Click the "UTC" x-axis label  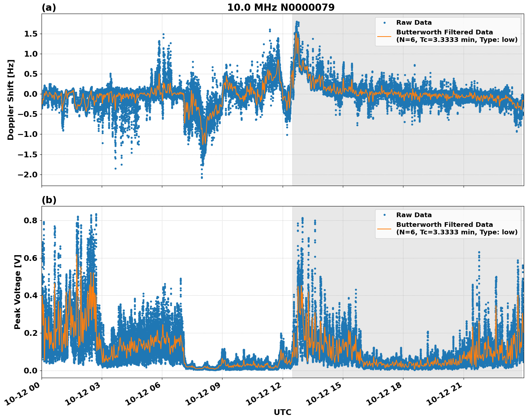[x=282, y=412]
